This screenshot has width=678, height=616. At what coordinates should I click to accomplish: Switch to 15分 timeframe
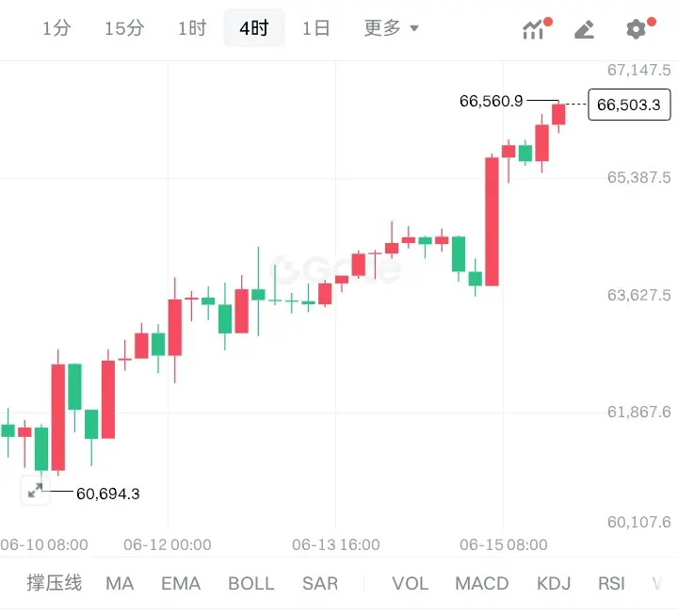pyautogui.click(x=124, y=28)
